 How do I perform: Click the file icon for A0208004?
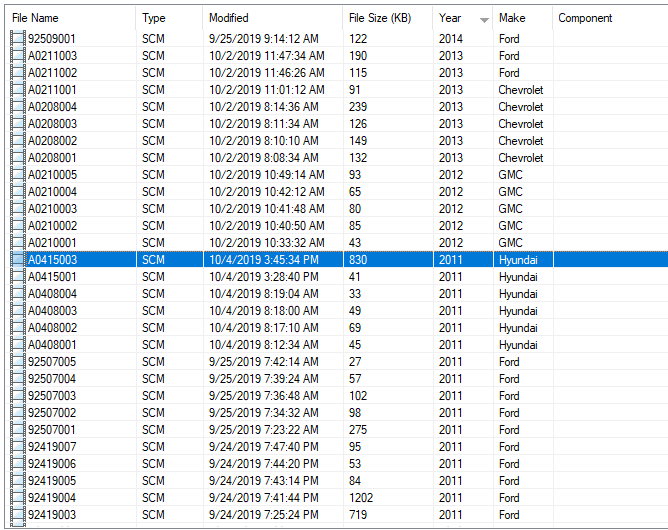[x=18, y=107]
